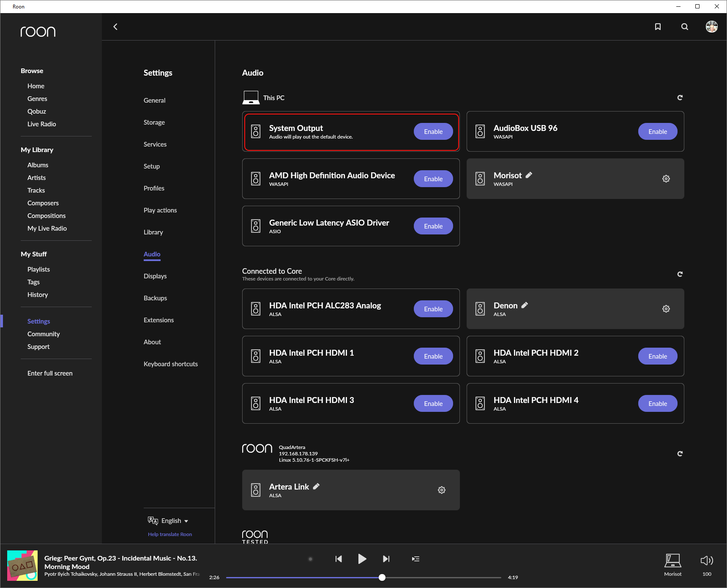This screenshot has height=588, width=727.
Task: Enable HDA Intel PCH HDMI 1
Action: (x=433, y=356)
